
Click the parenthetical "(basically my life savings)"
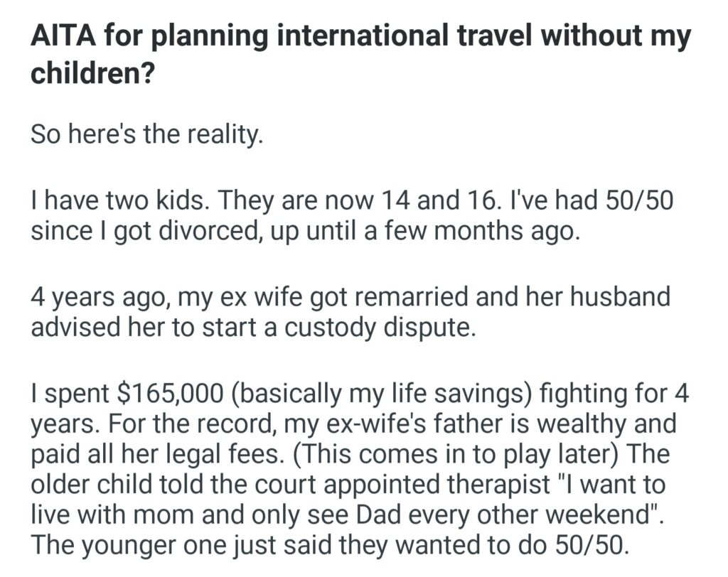(x=374, y=393)
